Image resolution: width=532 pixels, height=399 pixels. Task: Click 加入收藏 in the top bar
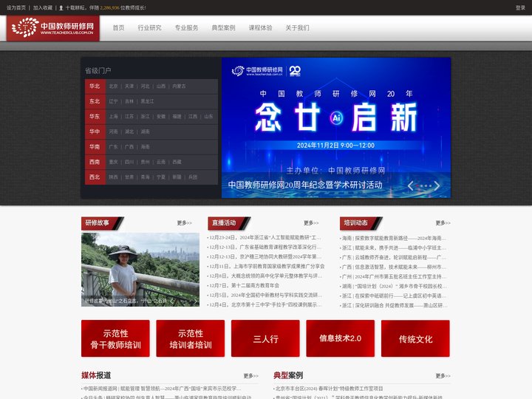[42, 8]
